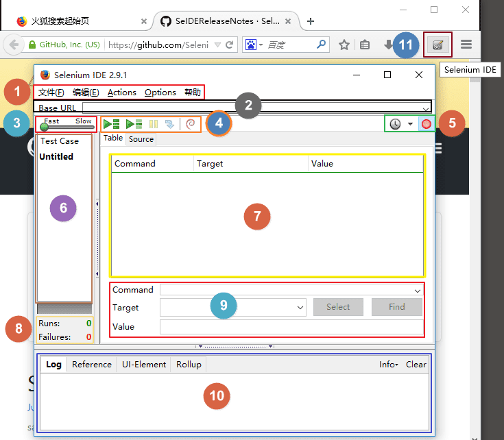Viewport: 504px width, 440px height.
Task: Click the Pause/Resume toolbar icon
Action: 154,124
